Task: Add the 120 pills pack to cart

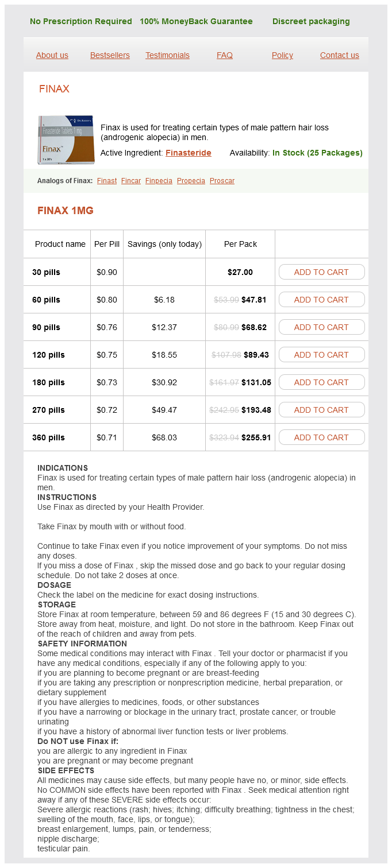Action: point(321,355)
